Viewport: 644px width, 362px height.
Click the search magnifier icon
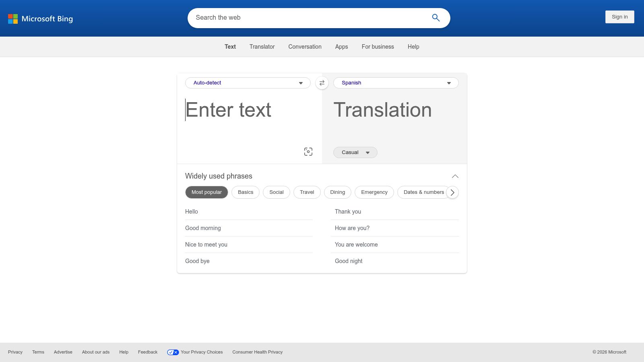coord(436,18)
